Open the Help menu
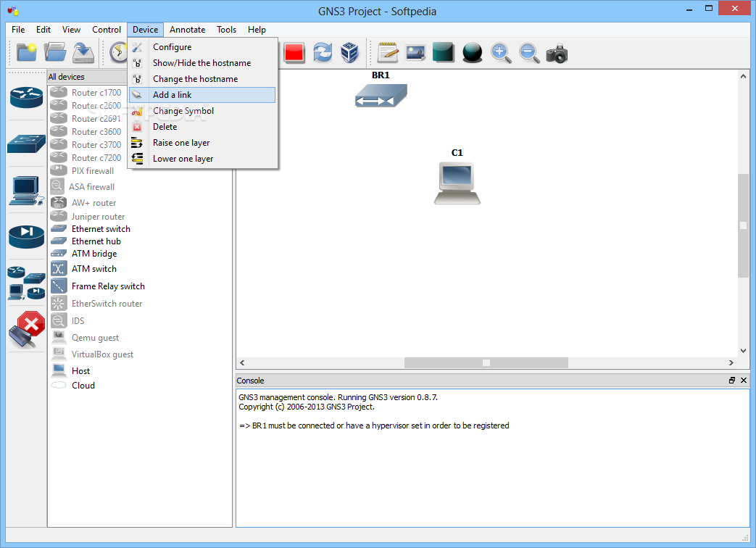Viewport: 756px width, 548px height. coord(257,30)
